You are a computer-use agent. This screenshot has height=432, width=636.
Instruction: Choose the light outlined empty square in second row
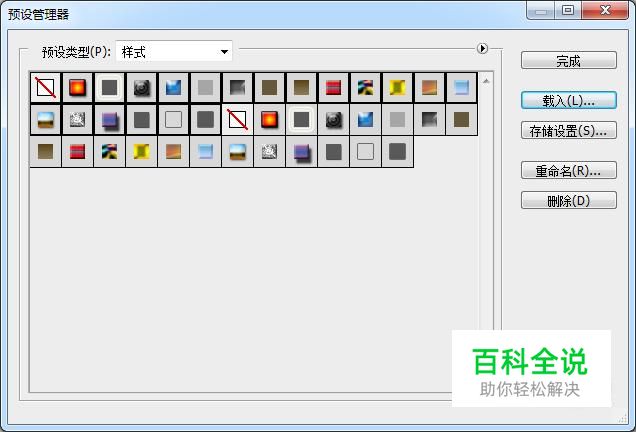[x=174, y=120]
